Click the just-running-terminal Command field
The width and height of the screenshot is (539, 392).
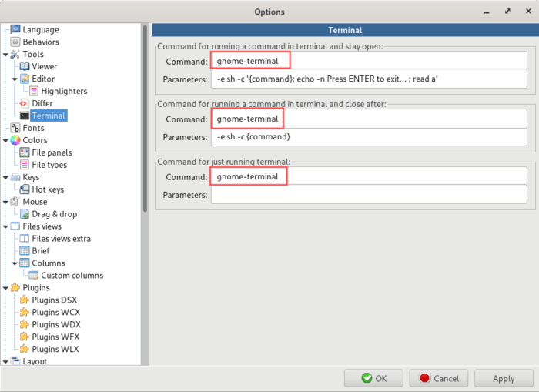(369, 176)
